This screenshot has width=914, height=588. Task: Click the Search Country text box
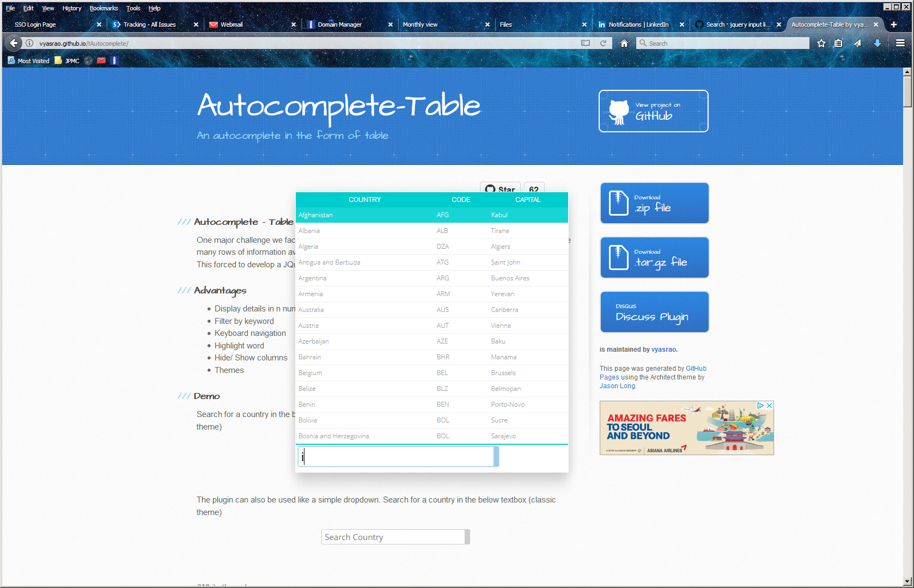pos(393,537)
